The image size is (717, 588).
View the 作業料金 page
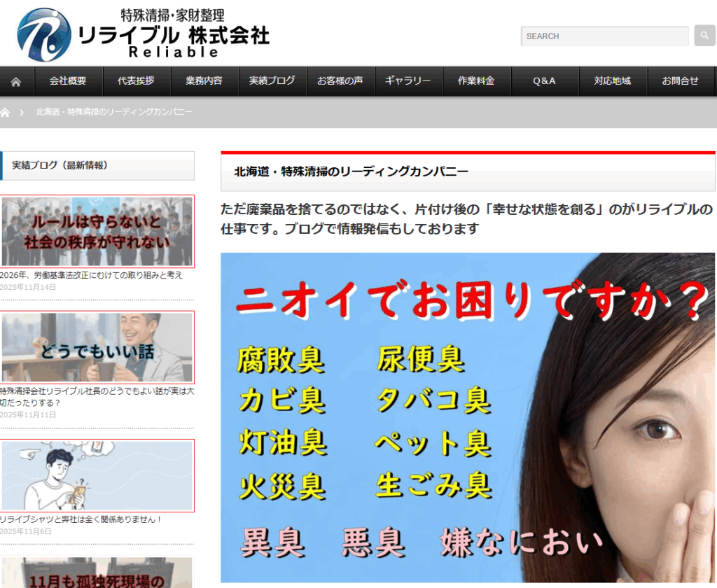click(476, 81)
